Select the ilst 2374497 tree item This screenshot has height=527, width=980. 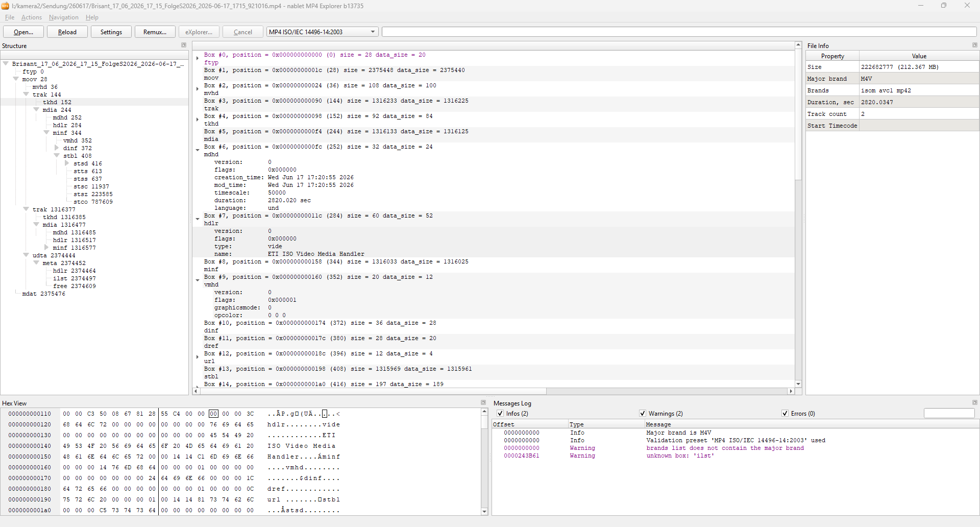coord(74,278)
